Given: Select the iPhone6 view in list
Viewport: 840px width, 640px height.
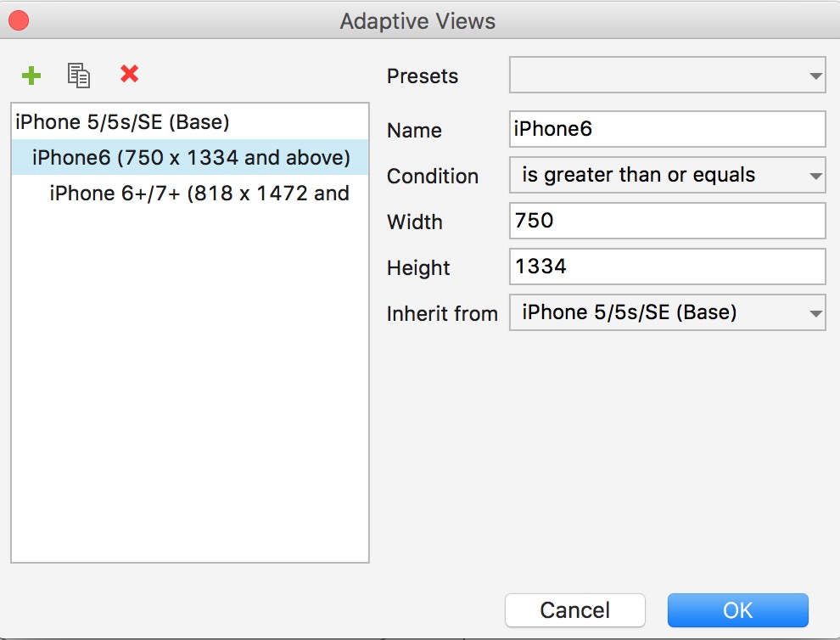Looking at the screenshot, I should tap(191, 158).
